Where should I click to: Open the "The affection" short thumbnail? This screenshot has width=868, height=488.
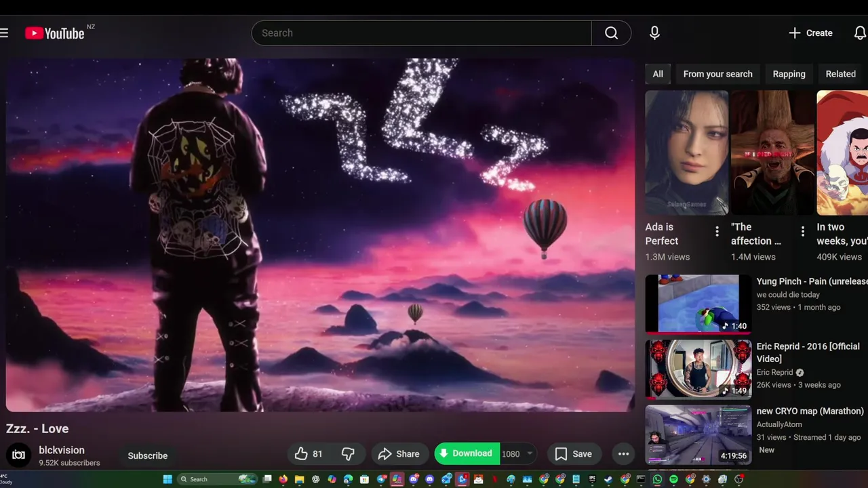click(x=772, y=152)
